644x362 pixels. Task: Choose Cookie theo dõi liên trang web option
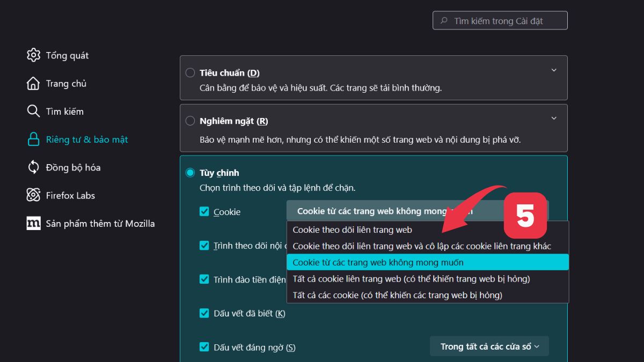pyautogui.click(x=352, y=229)
